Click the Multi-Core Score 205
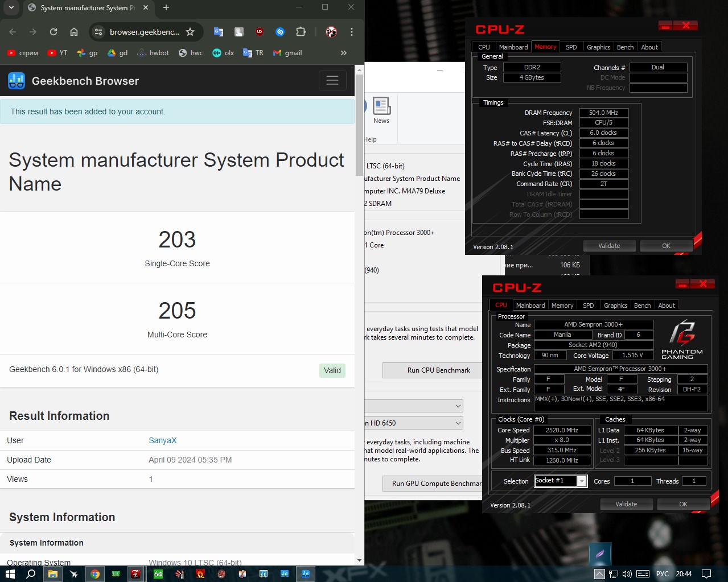Viewport: 728px width, 582px height. point(177,311)
